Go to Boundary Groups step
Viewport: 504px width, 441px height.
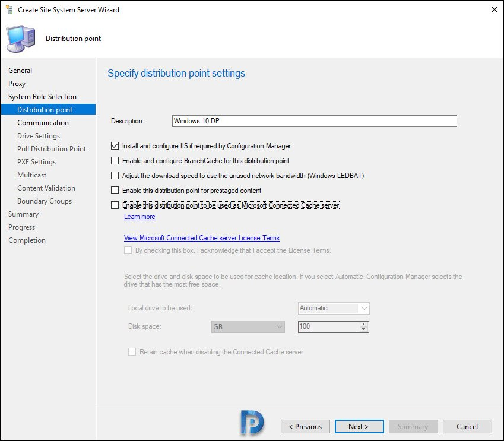click(45, 201)
